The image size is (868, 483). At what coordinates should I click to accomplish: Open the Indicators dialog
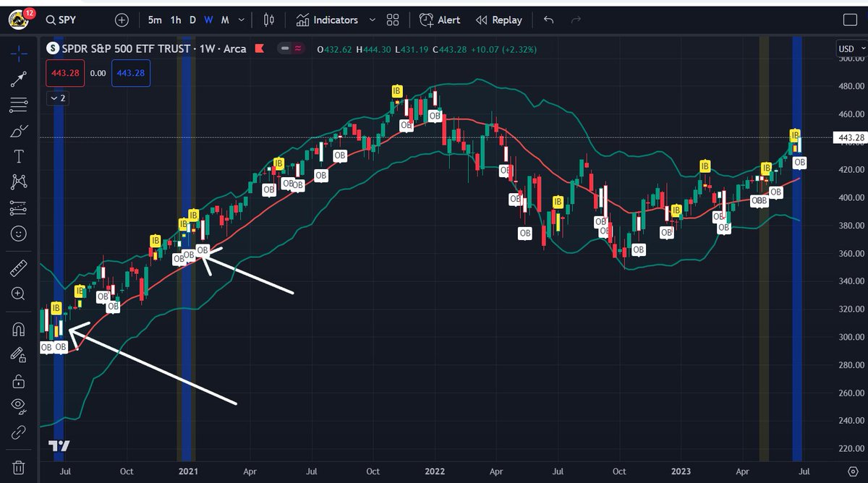[x=327, y=20]
